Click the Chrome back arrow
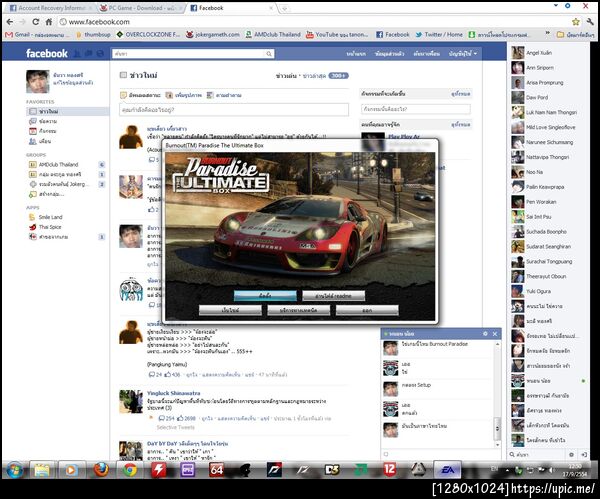 tap(10, 22)
